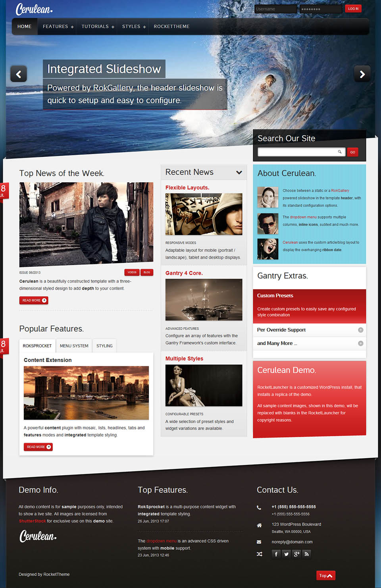This screenshot has height=588, width=381.
Task: Go to the previous slideshow image
Action: pyautogui.click(x=19, y=74)
